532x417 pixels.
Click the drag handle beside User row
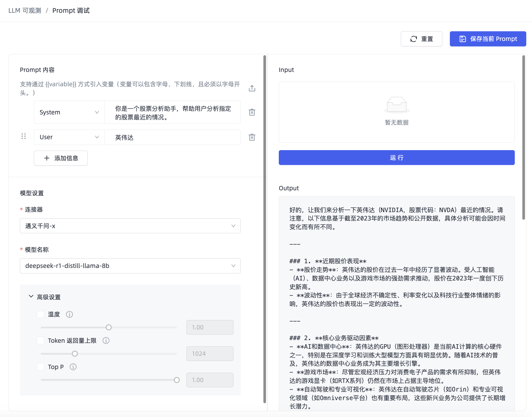coord(23,136)
